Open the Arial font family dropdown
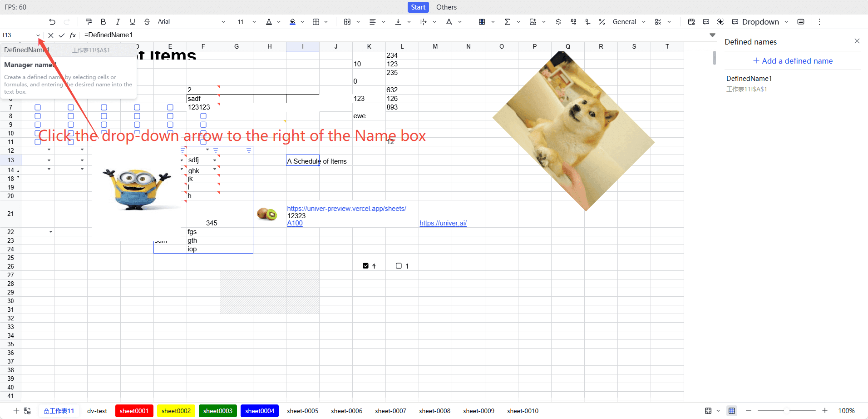Viewport: 868px width, 419px height. (192, 22)
